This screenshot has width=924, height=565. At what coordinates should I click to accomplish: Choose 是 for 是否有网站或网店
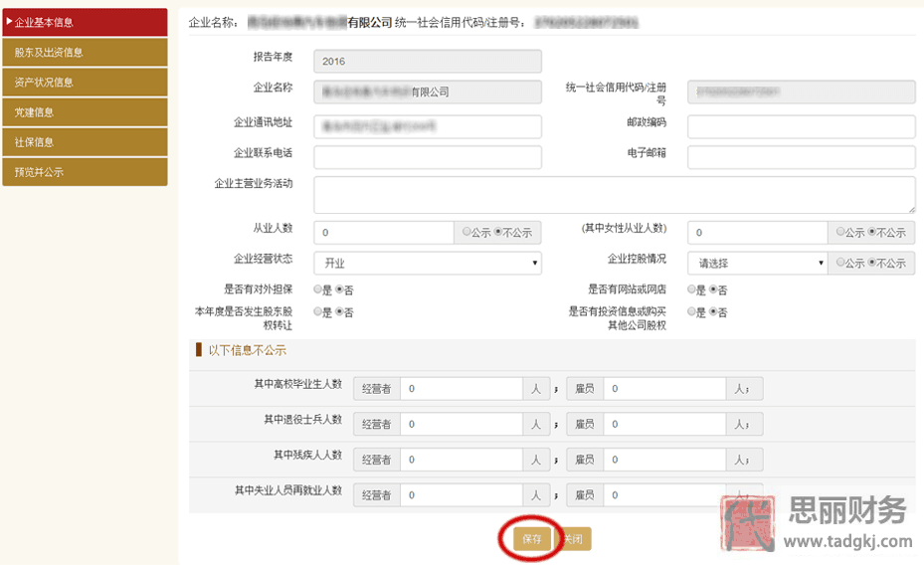pyautogui.click(x=692, y=289)
